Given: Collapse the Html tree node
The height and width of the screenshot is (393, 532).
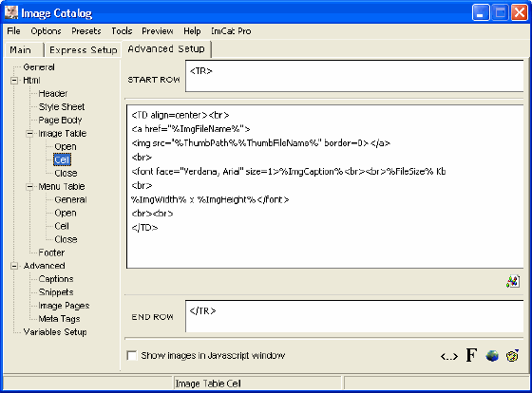Looking at the screenshot, I should (x=14, y=81).
